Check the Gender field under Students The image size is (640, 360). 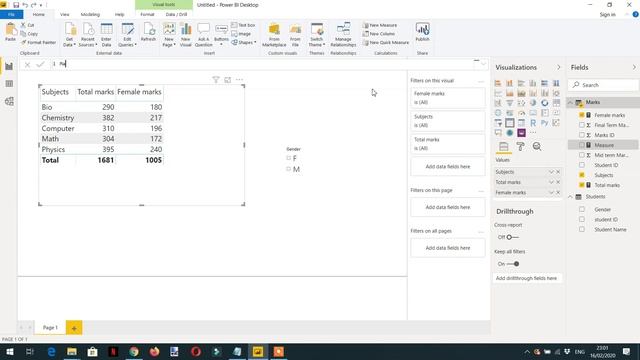(x=582, y=209)
